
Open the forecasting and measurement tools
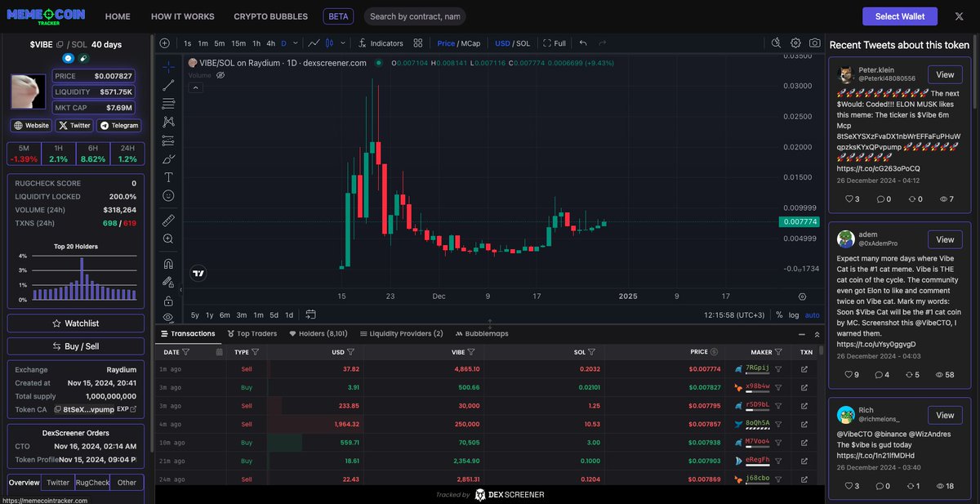point(168,140)
